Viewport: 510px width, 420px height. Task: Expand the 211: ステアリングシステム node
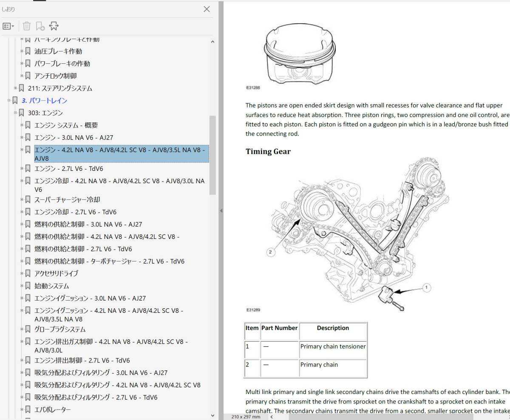click(15, 88)
